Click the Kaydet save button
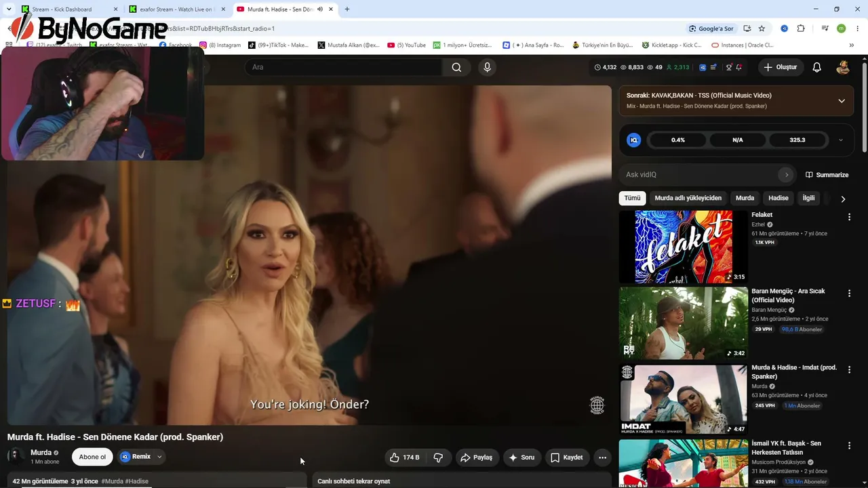868x488 pixels. pyautogui.click(x=567, y=457)
